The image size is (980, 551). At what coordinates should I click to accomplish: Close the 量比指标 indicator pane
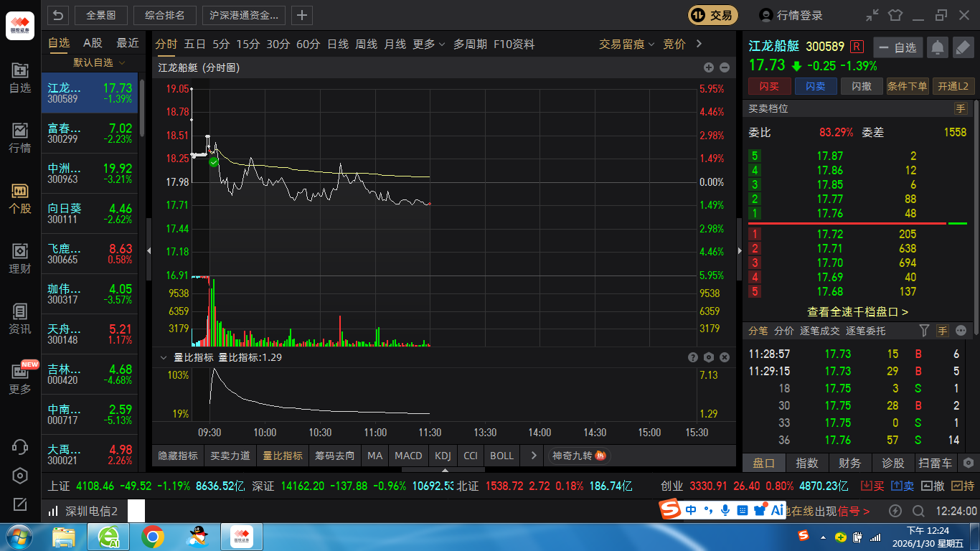[x=725, y=357]
